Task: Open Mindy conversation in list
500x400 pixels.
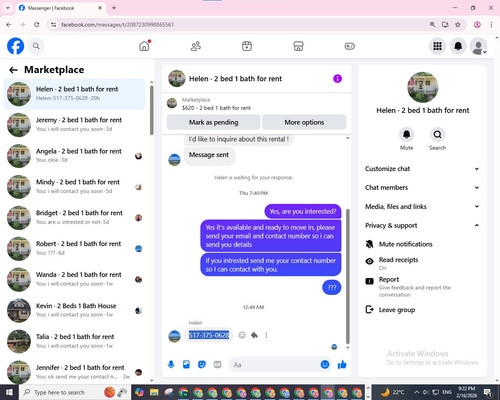Action: [x=74, y=187]
